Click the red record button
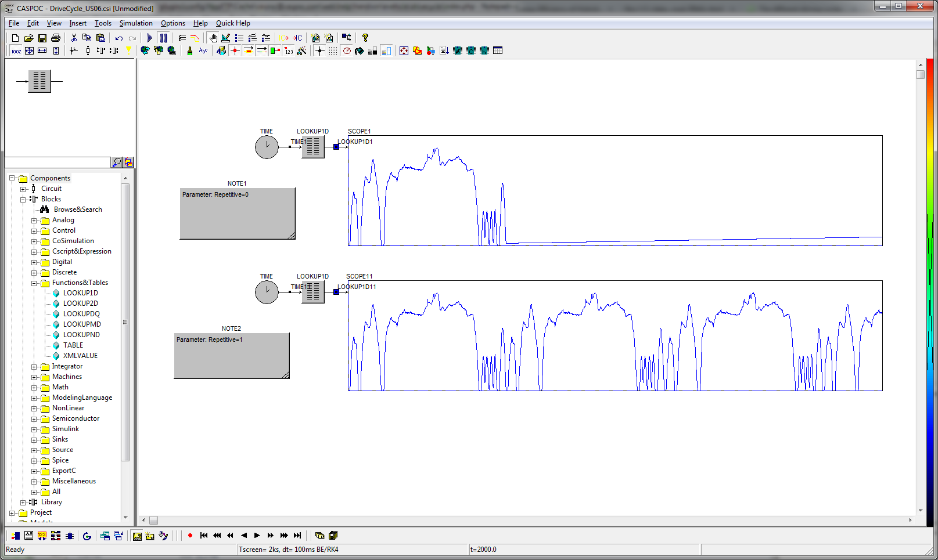Viewport: 938px width, 560px height. coord(190,536)
